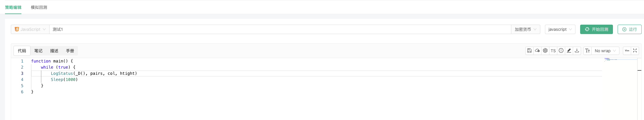Click the save floppy disk icon
644x120 pixels.
click(529, 51)
